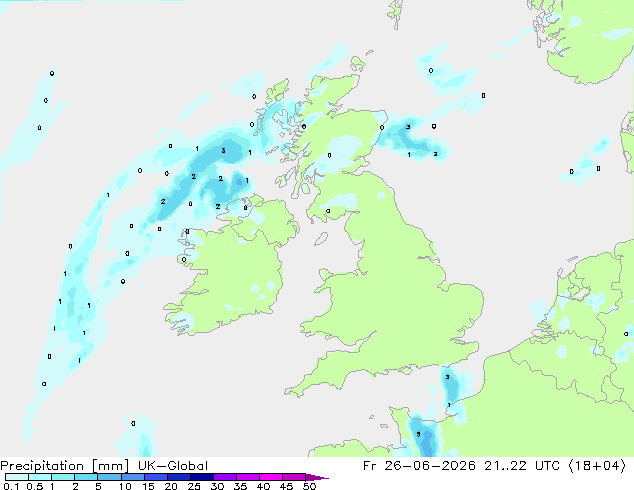Click the 20–25 mm dark blue swatch
The height and width of the screenshot is (490, 634).
[x=179, y=477]
